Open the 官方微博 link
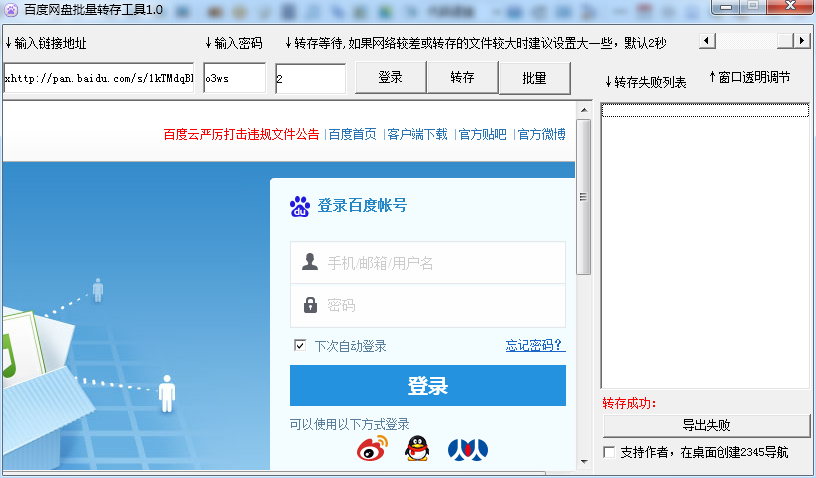 542,134
